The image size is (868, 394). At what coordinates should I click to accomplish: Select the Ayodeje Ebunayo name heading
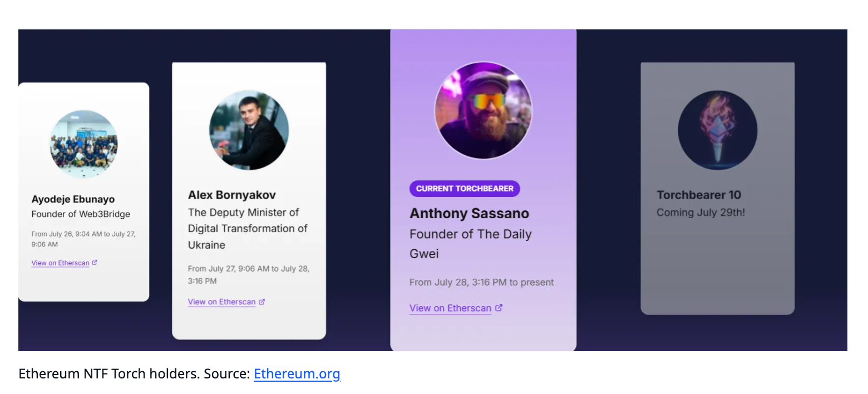pyautogui.click(x=73, y=199)
